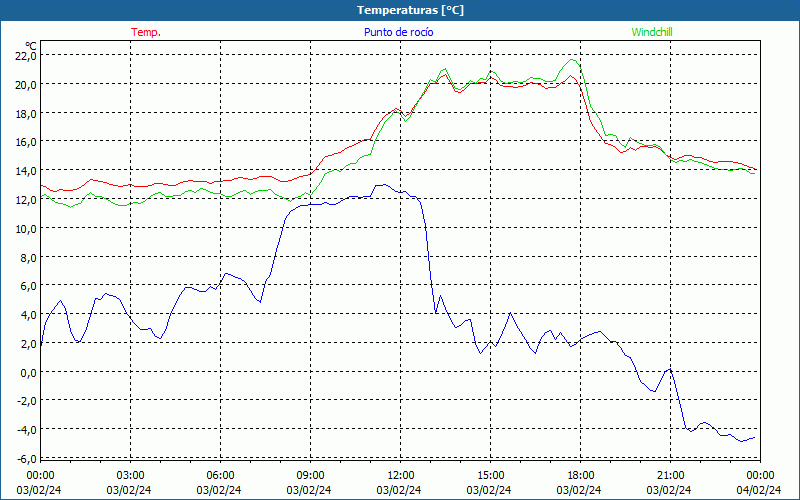
Task: Click the '14,0' y-axis value
Action: (x=26, y=171)
